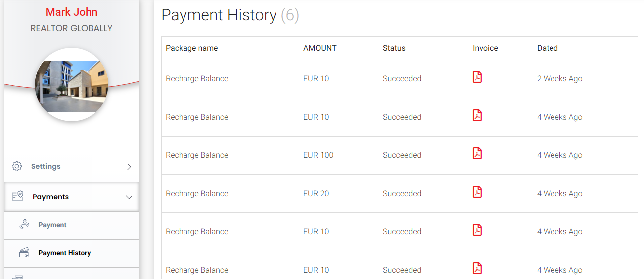Select the EUR 100 amount cell
The width and height of the screenshot is (644, 279).
pos(318,155)
